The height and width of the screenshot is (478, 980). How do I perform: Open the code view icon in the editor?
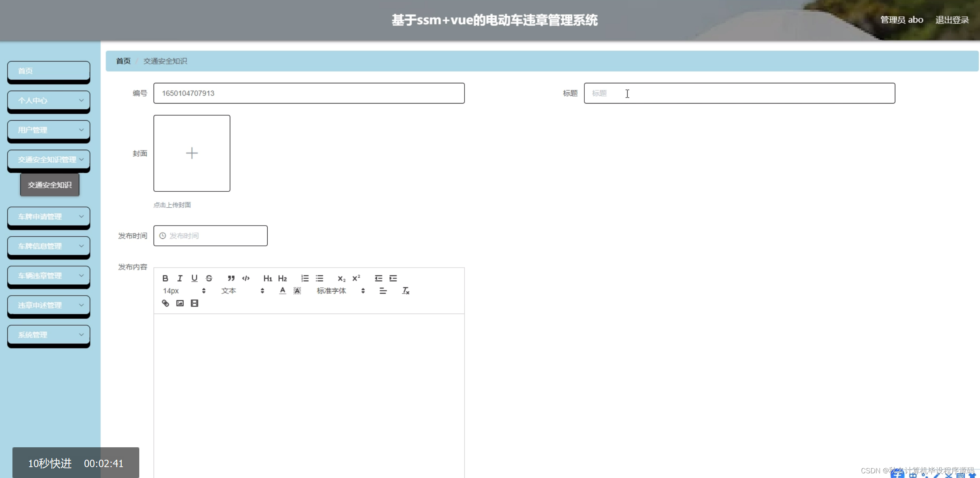pyautogui.click(x=245, y=278)
